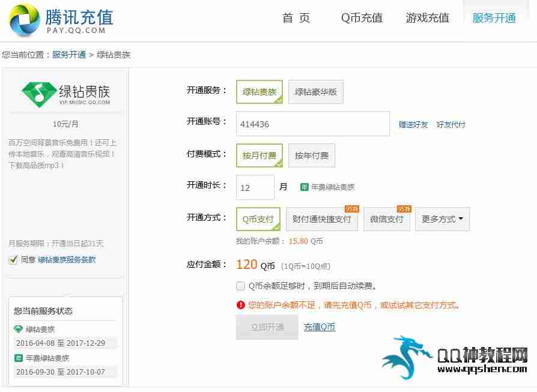Click the green 年 icon beside 年费绿钻贵族 after 月
The width and height of the screenshot is (537, 392).
click(304, 187)
